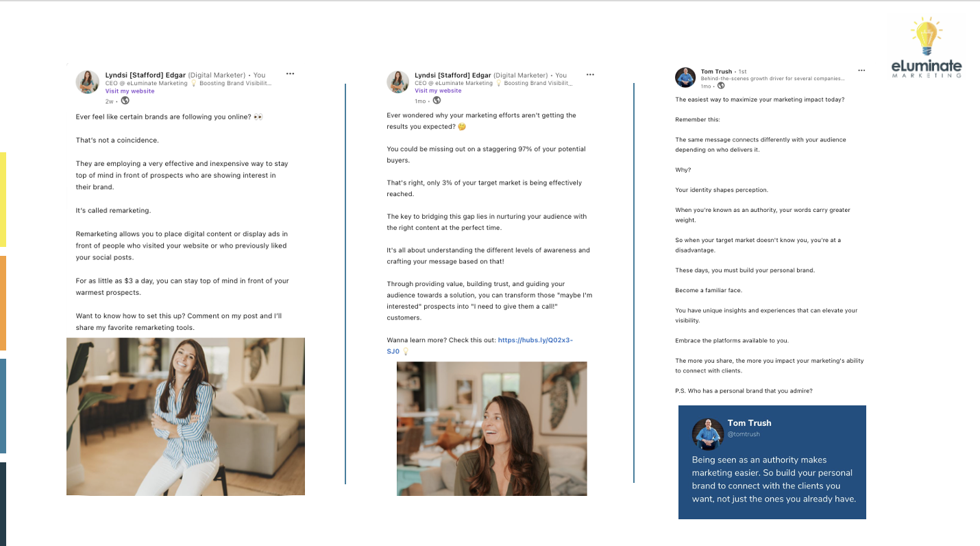Click Lyndsi's profile avatar on the second post
Image resolution: width=980 pixels, height=546 pixels.
pos(398,82)
